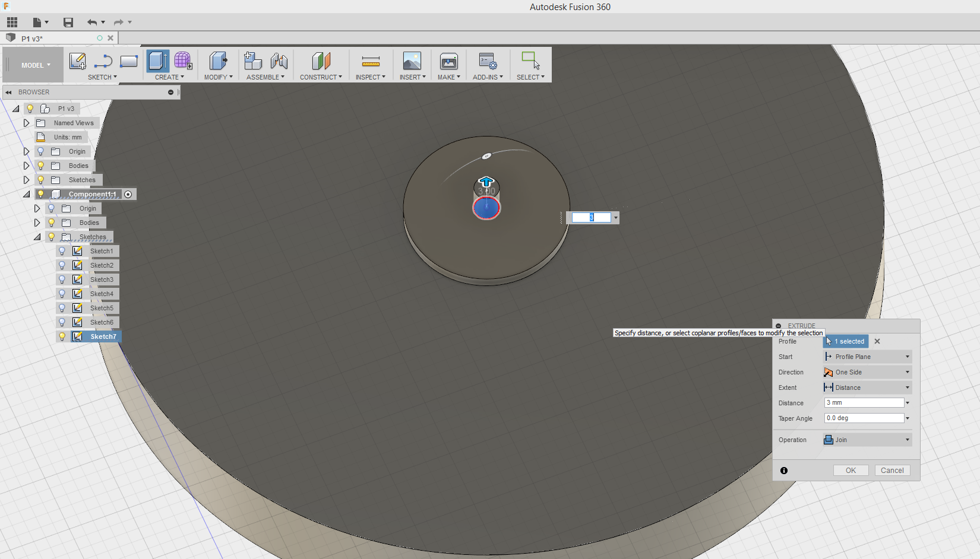Open the CONSTRUCT menu
The image size is (980, 559).
[x=321, y=77]
